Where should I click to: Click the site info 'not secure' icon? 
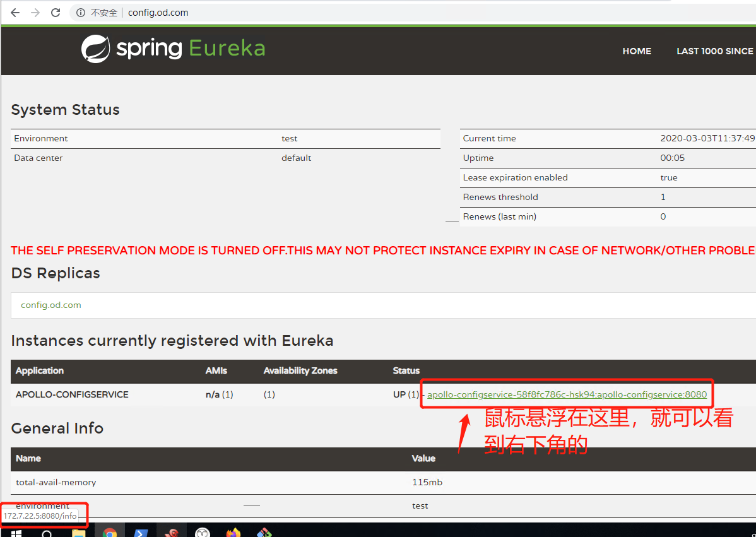tap(81, 13)
